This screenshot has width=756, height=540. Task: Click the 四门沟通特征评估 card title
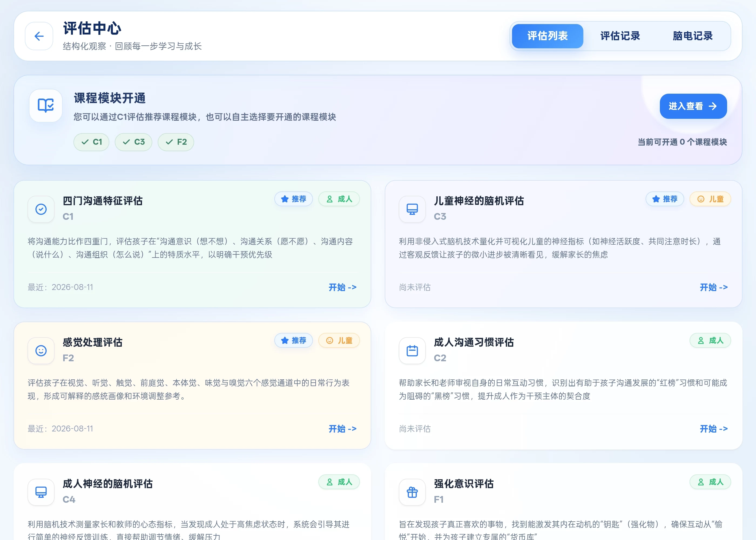tap(103, 201)
